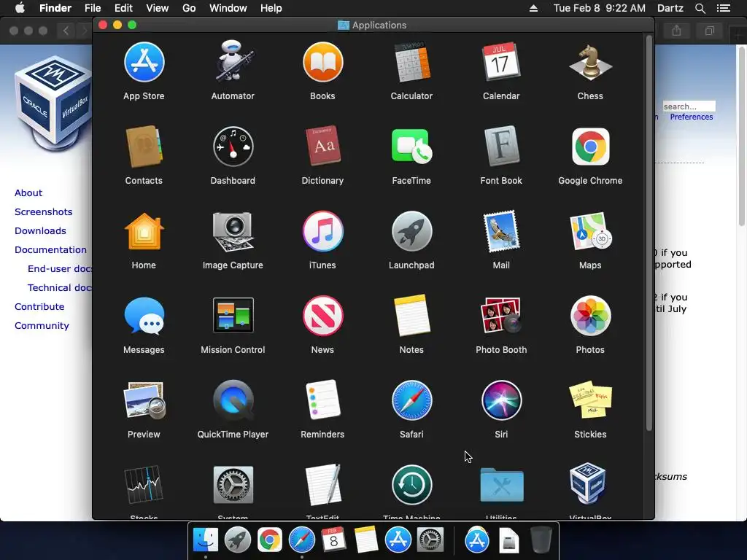Click the About link on VirtualBox page
The width and height of the screenshot is (747, 560).
(28, 192)
